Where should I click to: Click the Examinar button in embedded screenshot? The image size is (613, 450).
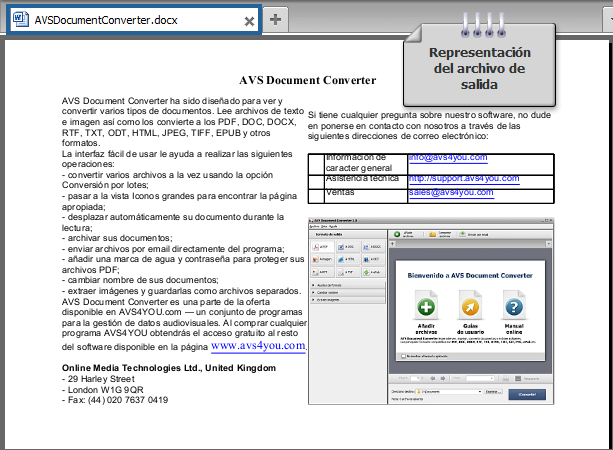[x=493, y=391]
